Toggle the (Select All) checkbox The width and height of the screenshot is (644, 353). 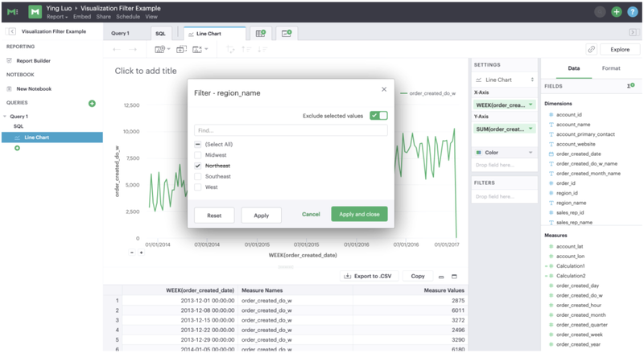[x=197, y=145]
